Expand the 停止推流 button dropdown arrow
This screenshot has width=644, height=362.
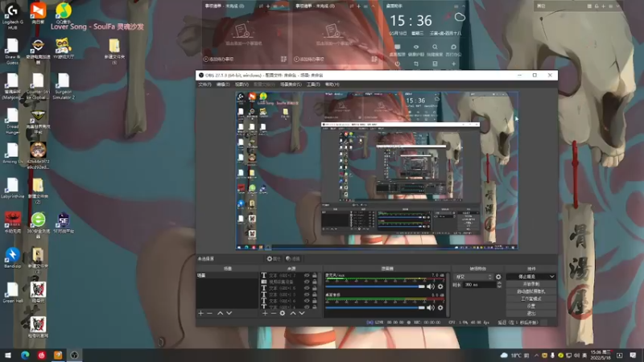pyautogui.click(x=551, y=277)
